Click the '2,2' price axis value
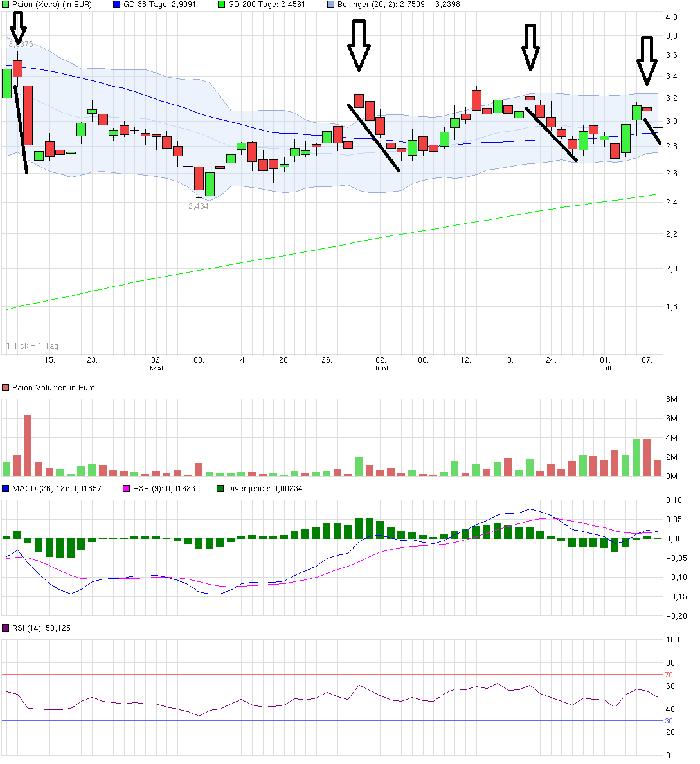The image size is (700, 764). click(671, 234)
